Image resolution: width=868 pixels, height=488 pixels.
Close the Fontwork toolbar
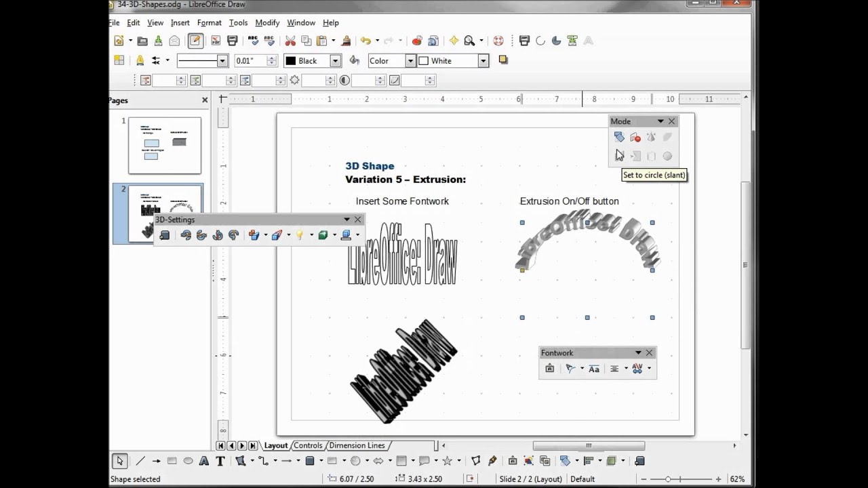[649, 352]
